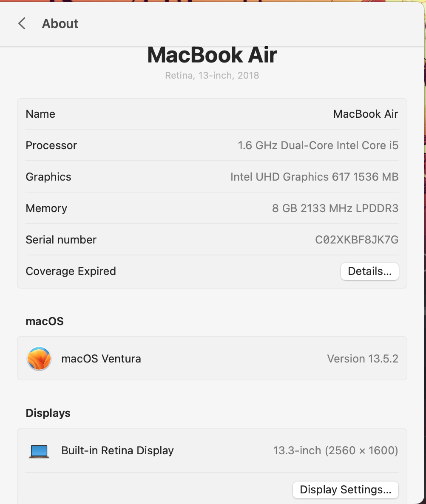The height and width of the screenshot is (504, 426).
Task: Click the Coverage Expired label
Action: click(x=71, y=271)
